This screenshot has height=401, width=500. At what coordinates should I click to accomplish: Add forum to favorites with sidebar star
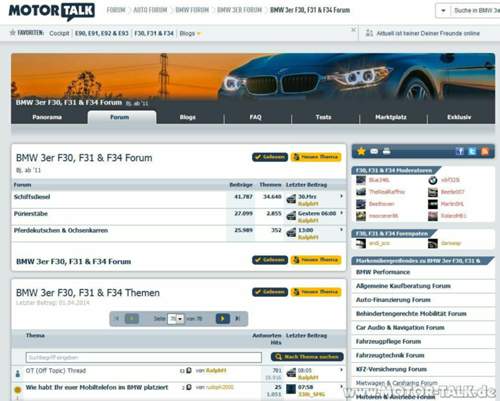(x=361, y=151)
